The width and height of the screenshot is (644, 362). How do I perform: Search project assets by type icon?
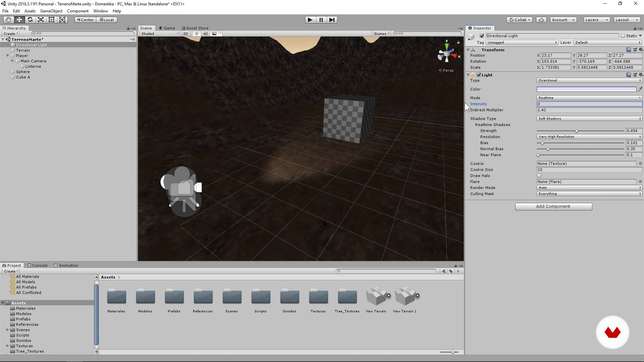[443, 271]
